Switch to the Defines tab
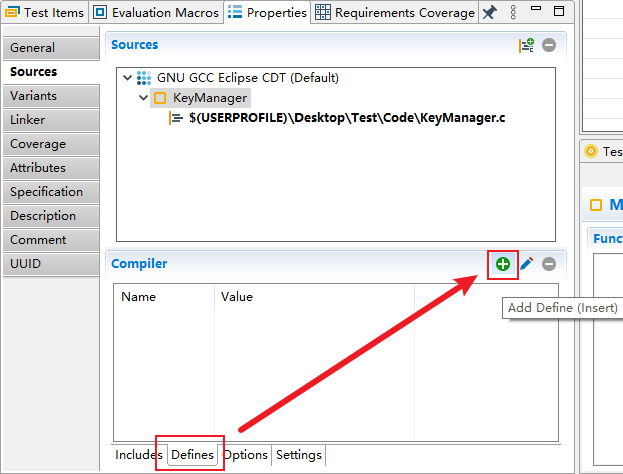Screen dimensions: 623x474 [x=192, y=455]
